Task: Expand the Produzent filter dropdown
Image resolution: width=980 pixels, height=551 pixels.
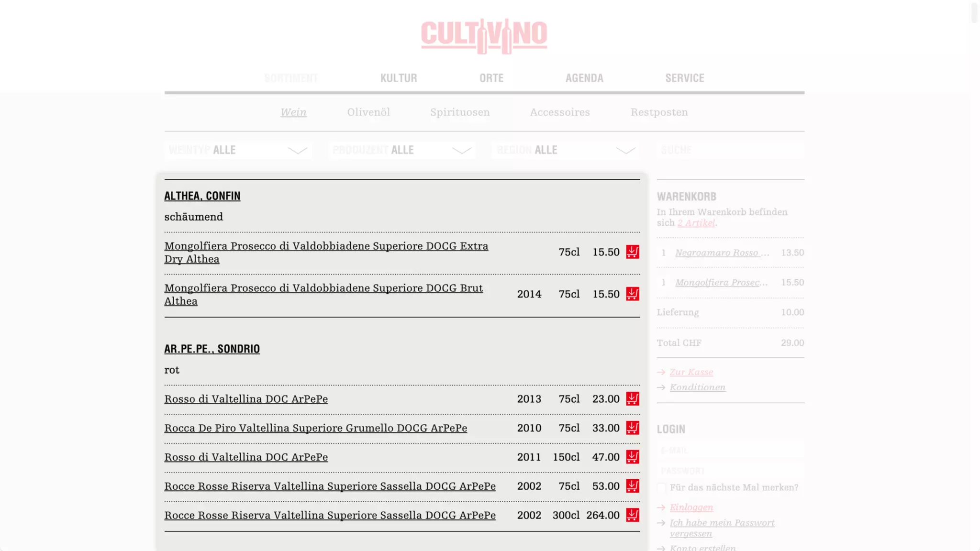Action: click(402, 150)
